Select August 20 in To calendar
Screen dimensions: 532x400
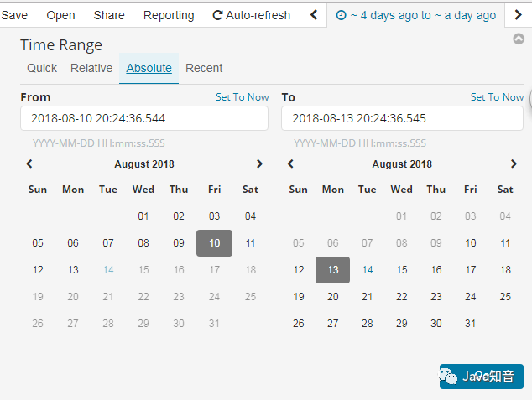tap(333, 297)
